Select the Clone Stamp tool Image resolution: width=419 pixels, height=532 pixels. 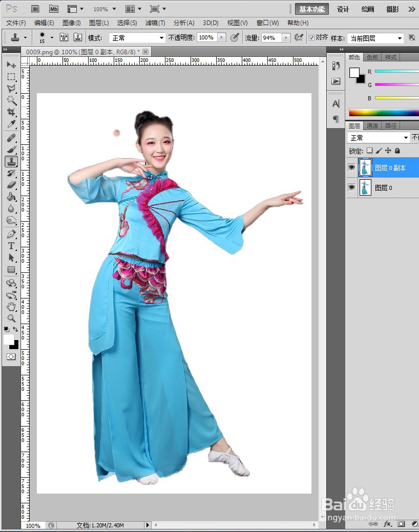(11, 161)
